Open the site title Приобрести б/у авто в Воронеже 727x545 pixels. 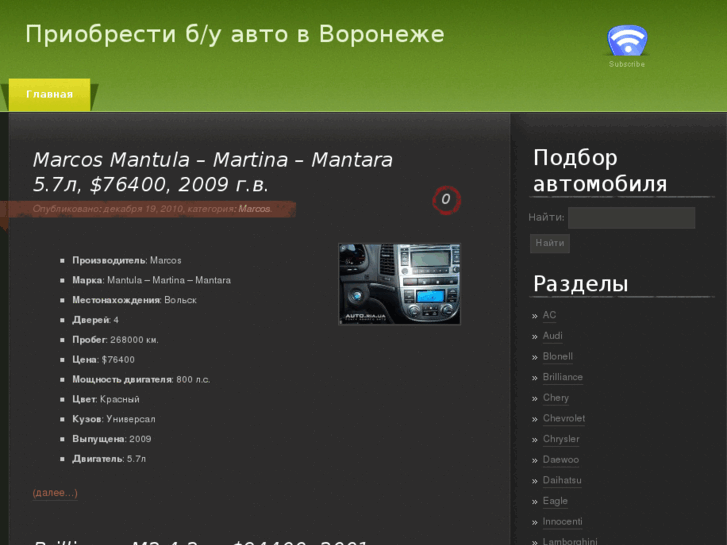[x=235, y=34]
